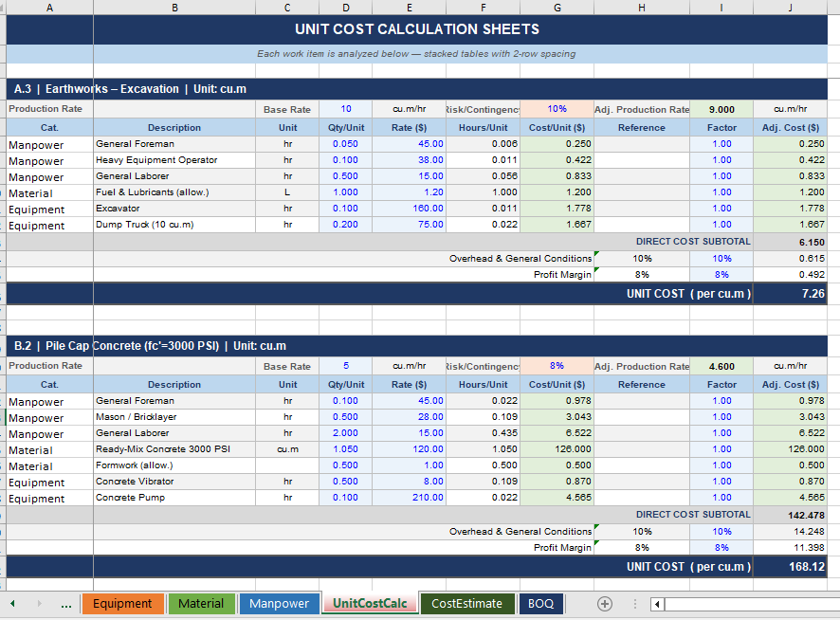Click the Concrete Pump rate 210.00 cell

[409, 498]
